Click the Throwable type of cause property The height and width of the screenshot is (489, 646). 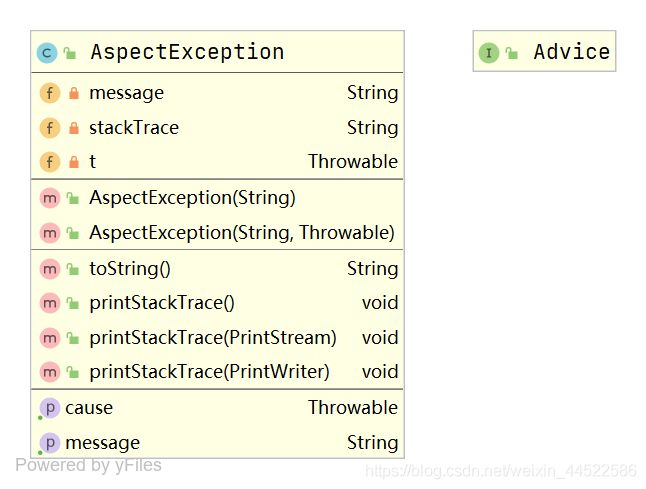pos(353,408)
